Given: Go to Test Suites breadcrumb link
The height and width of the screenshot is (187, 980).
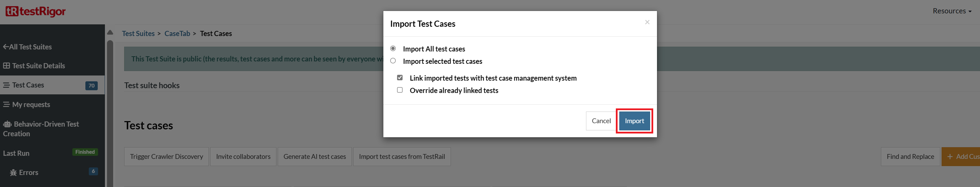Looking at the screenshot, I should pyautogui.click(x=138, y=34).
